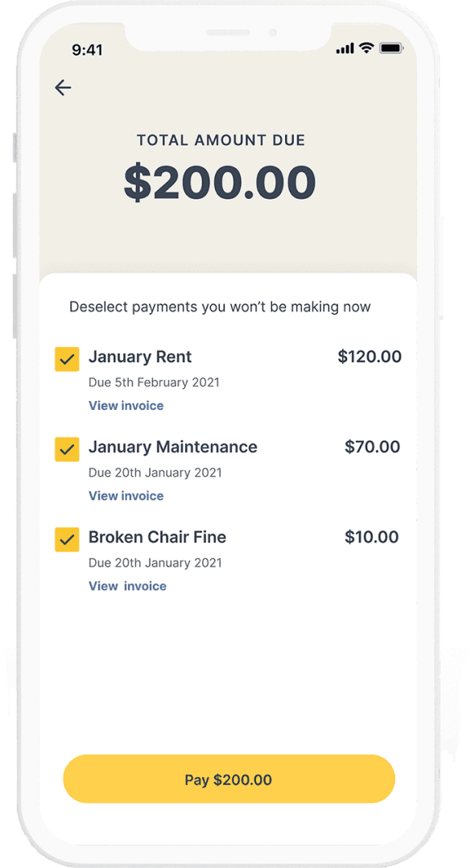The width and height of the screenshot is (471, 868).
Task: Tap the battery icon
Action: point(390,48)
